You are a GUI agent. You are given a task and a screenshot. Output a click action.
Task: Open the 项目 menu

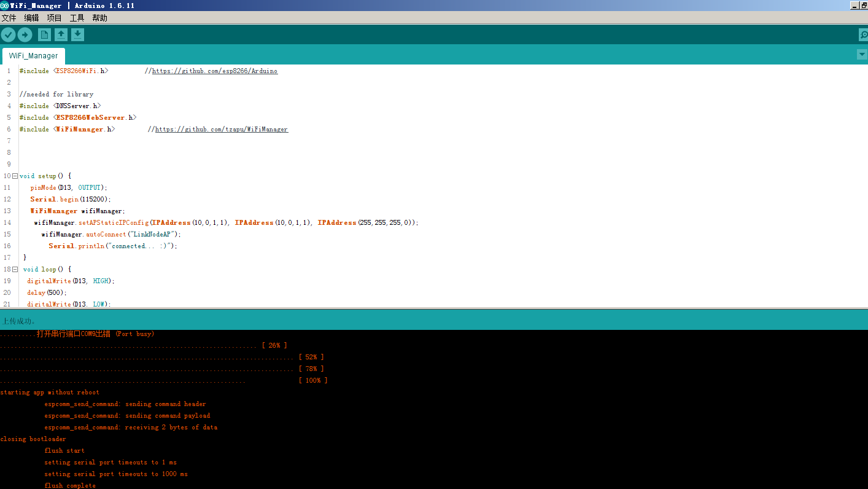point(54,18)
